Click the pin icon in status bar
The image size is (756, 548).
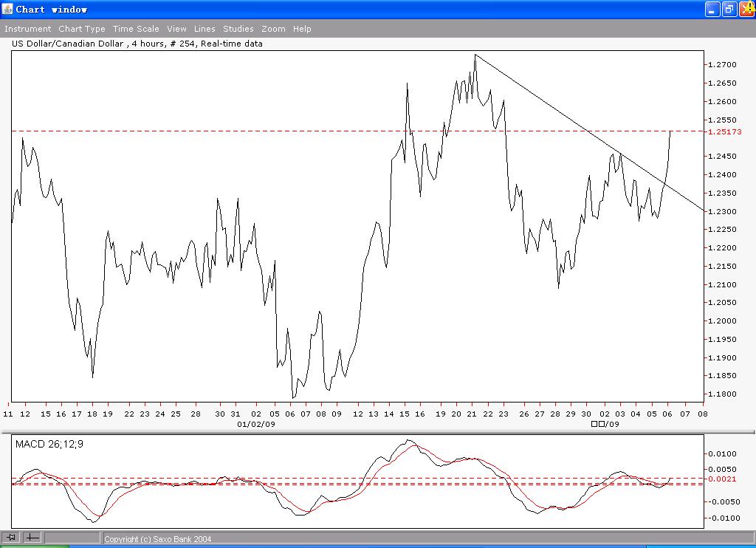(10, 538)
